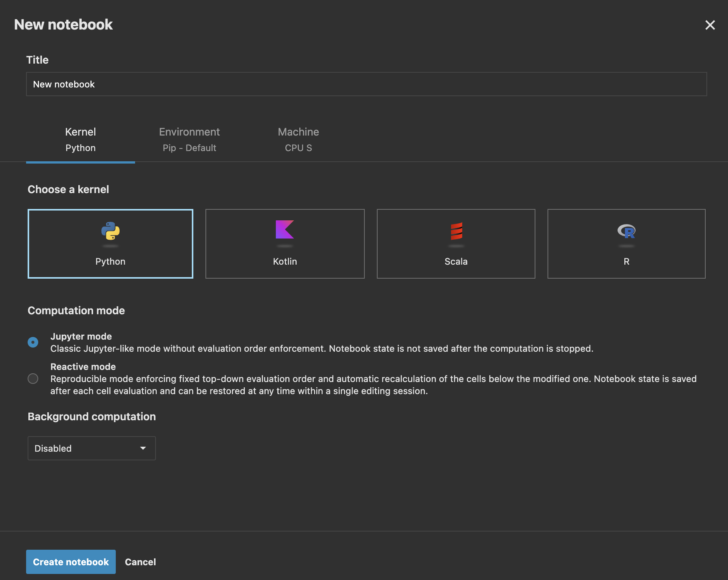Pick the R kernel
Screen dimensions: 728x580
click(x=626, y=243)
